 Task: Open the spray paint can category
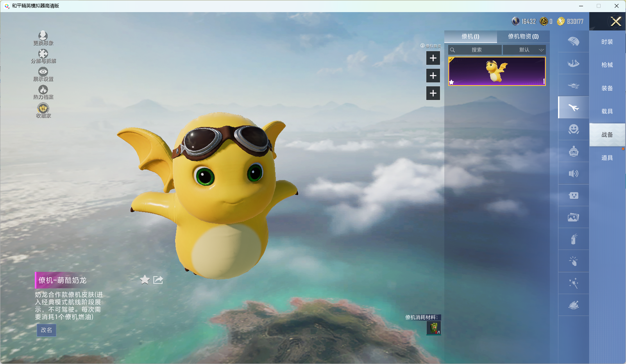573,239
